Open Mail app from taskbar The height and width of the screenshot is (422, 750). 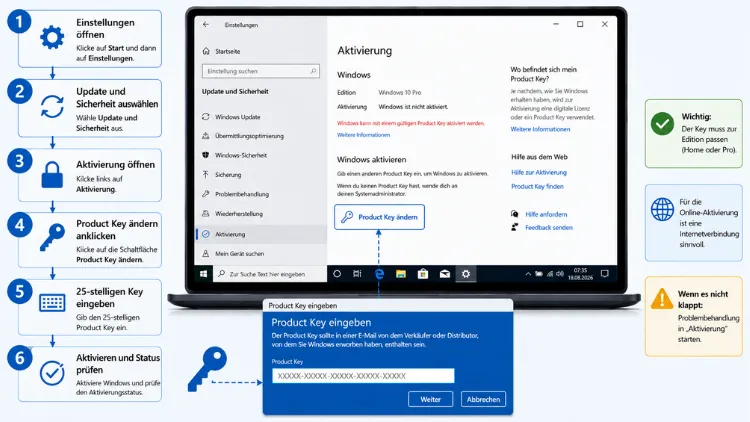tap(445, 274)
